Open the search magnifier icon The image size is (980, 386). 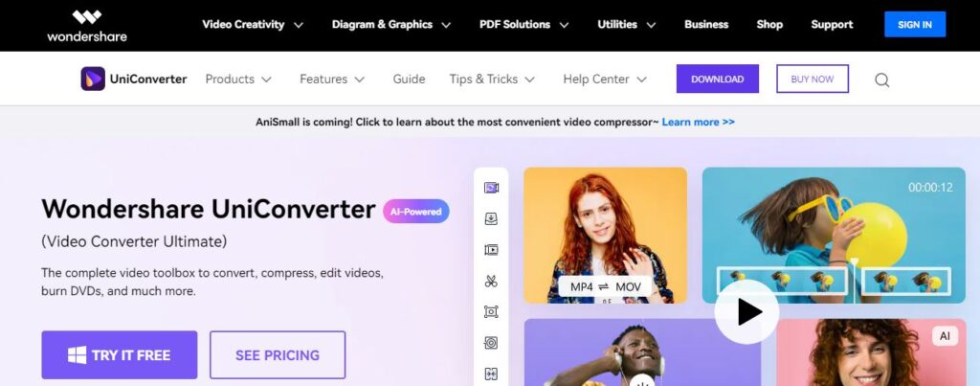coord(881,79)
